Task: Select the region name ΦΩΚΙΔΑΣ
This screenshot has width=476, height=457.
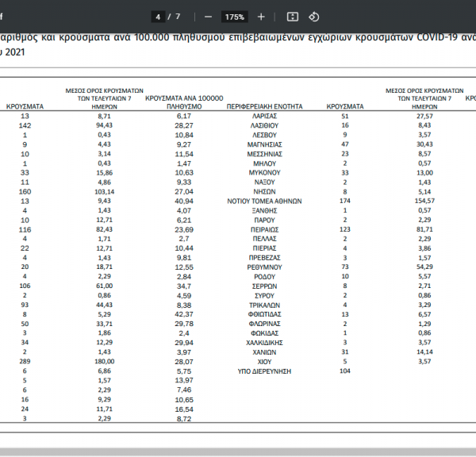Action: [264, 333]
